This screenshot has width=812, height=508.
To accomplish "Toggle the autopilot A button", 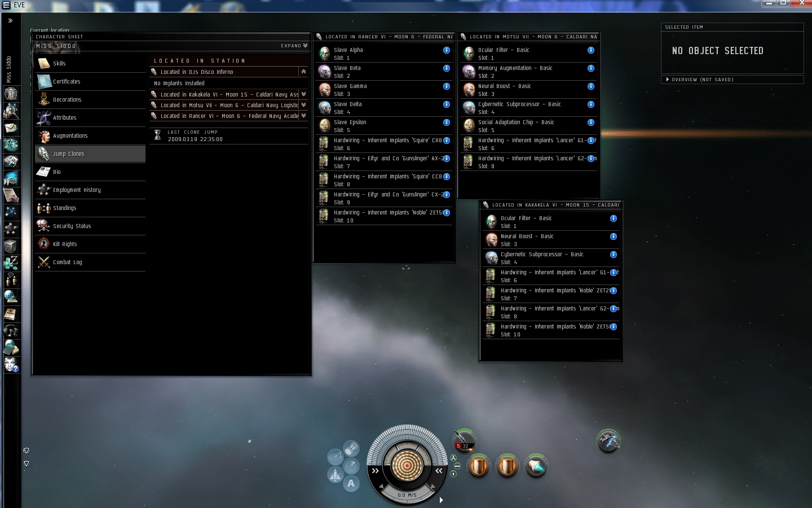I will point(351,483).
